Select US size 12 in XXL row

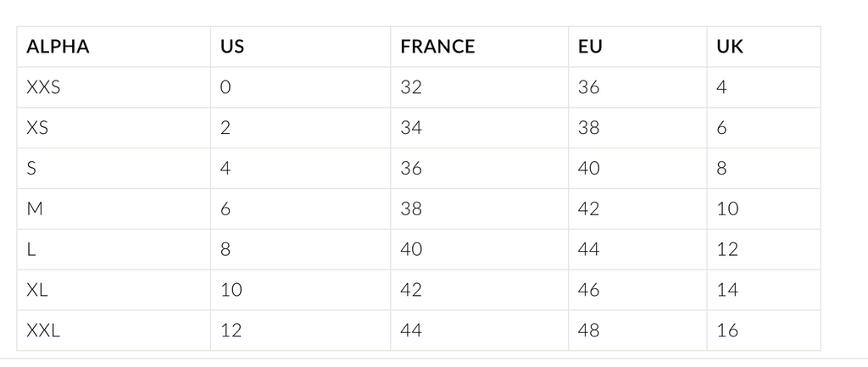tap(301, 331)
